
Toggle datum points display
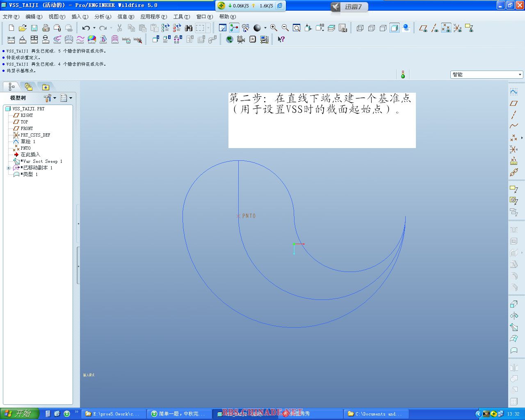[x=446, y=28]
